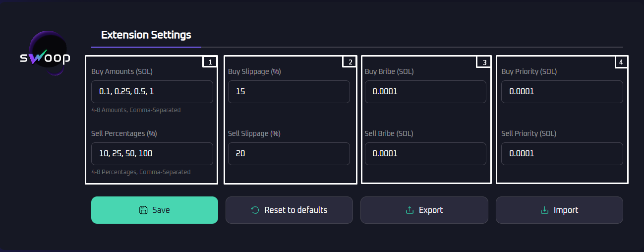Click the number 2 badge on the Slippage panel

point(350,62)
